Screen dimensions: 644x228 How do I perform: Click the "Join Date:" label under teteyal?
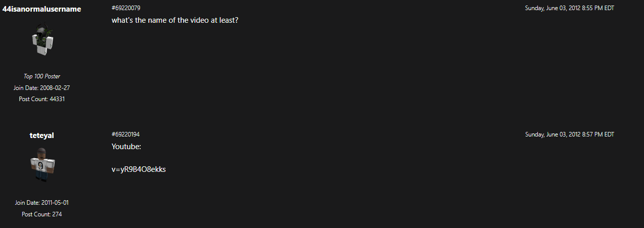tap(28, 203)
